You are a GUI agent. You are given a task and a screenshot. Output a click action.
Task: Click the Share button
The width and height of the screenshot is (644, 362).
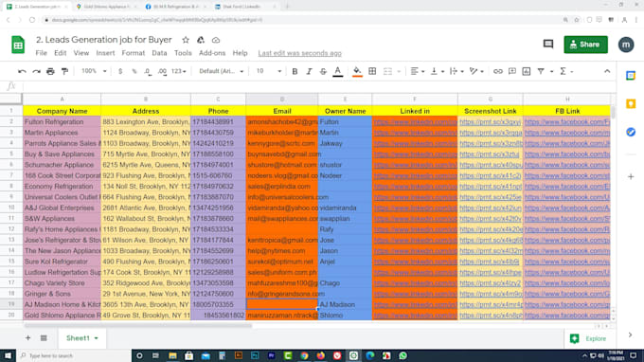585,45
